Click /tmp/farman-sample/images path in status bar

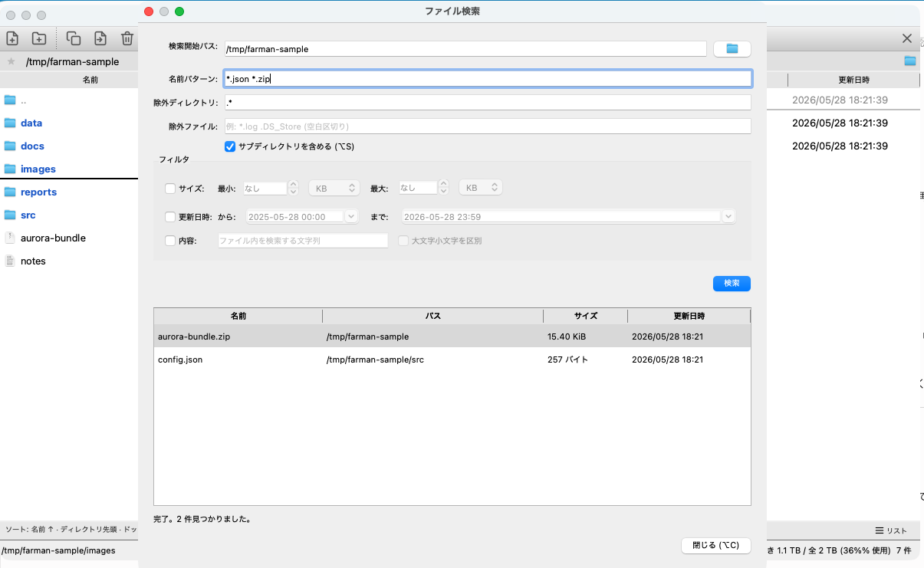coord(58,550)
